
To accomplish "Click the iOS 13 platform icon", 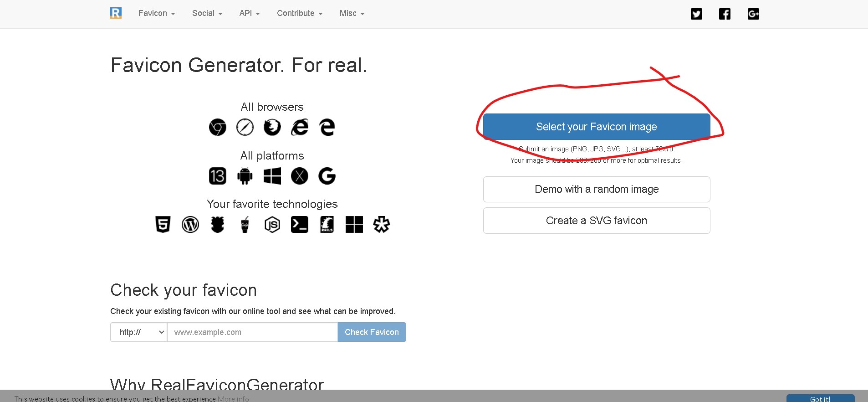I will (218, 176).
